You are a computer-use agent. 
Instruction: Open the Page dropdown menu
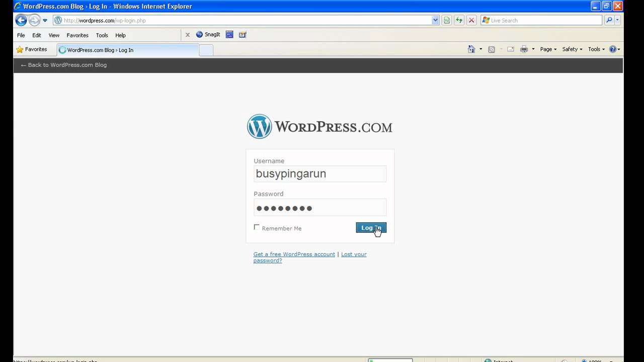click(548, 49)
